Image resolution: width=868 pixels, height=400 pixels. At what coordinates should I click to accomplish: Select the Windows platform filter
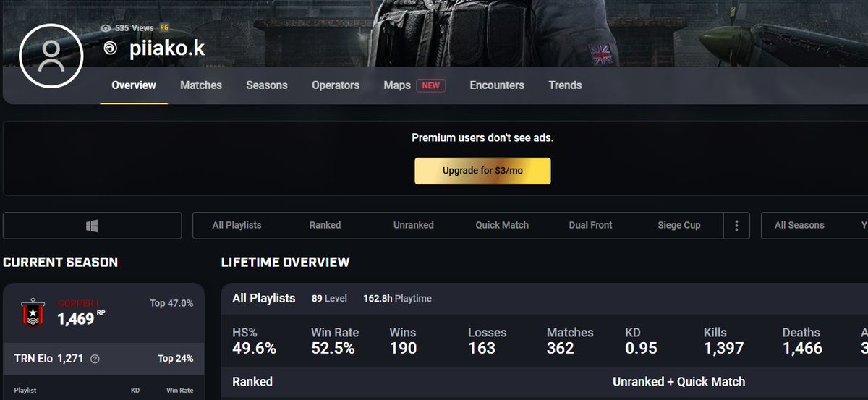92,226
